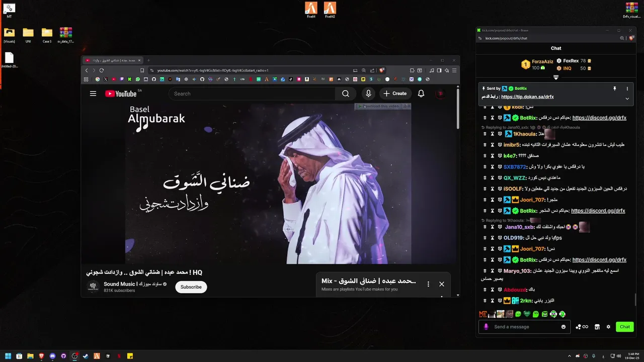Go back in the YouTube browser window

pos(87,70)
